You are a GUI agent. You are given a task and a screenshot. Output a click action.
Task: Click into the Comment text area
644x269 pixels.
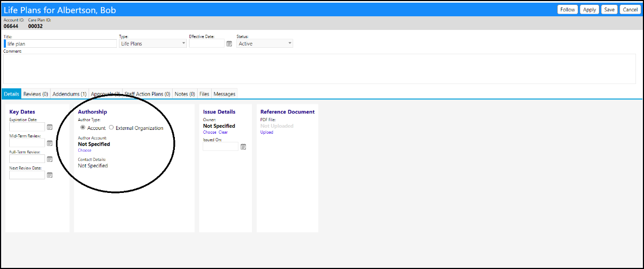coord(319,68)
